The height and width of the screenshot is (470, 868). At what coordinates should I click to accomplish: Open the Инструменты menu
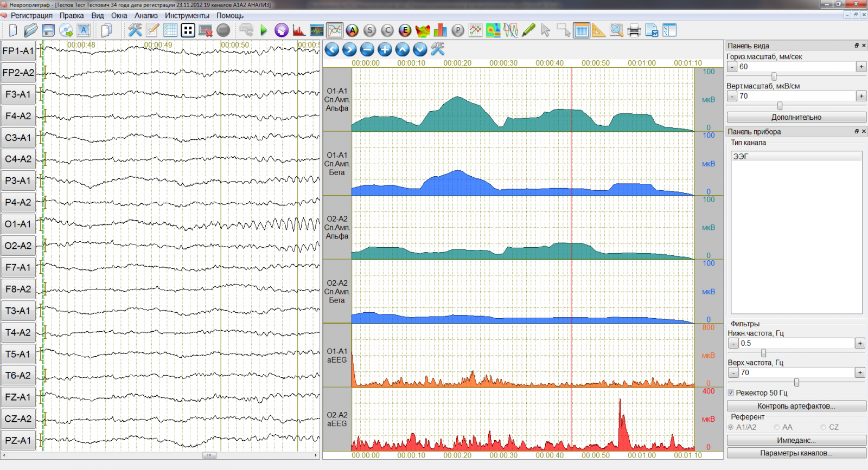[187, 16]
